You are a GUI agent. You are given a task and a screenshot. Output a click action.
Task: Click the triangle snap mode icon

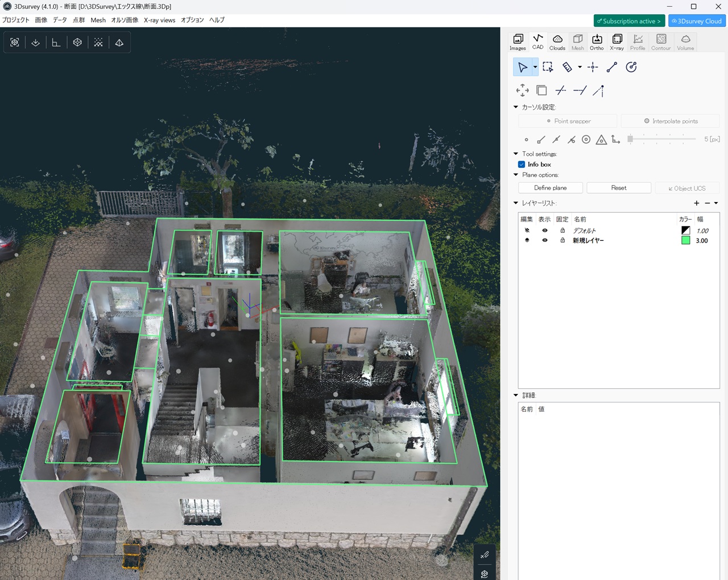coord(601,139)
